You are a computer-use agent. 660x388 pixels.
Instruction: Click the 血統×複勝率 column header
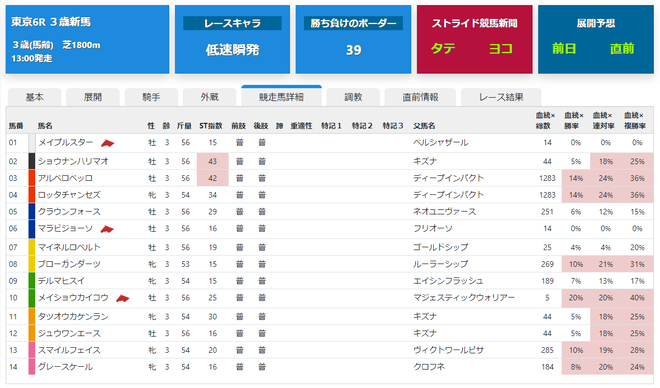pyautogui.click(x=634, y=120)
